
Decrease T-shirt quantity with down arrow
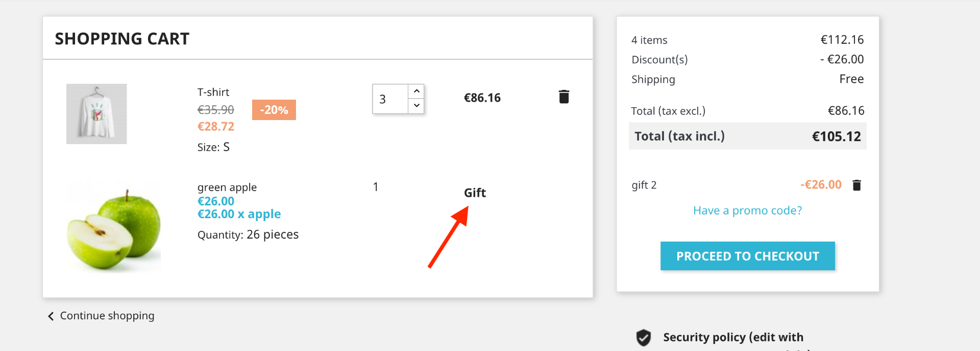[416, 105]
